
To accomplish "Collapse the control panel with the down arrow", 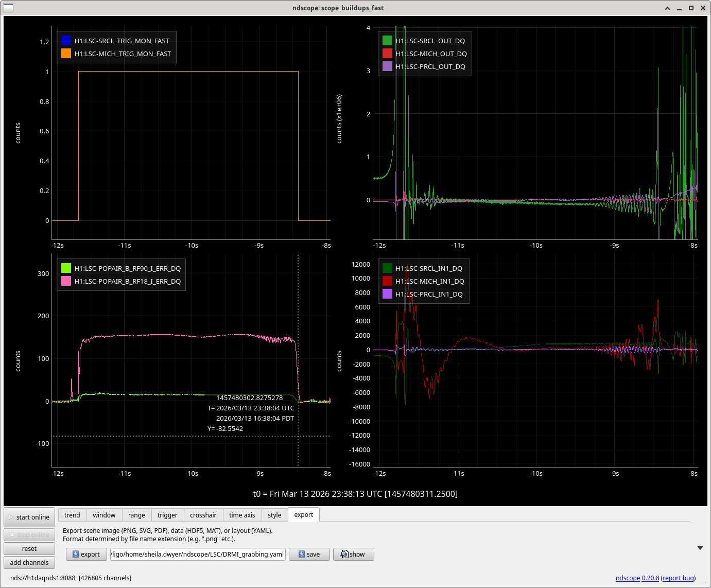I will [x=700, y=548].
